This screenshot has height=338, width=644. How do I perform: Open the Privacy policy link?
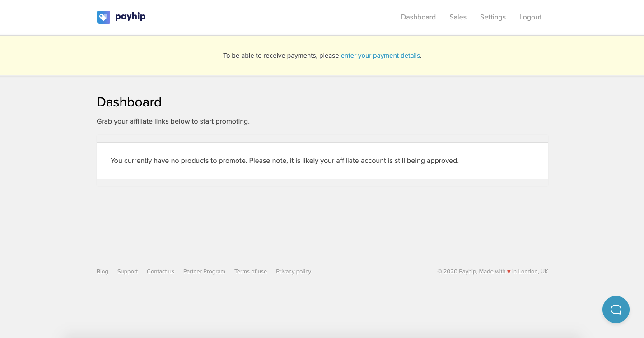click(x=294, y=272)
